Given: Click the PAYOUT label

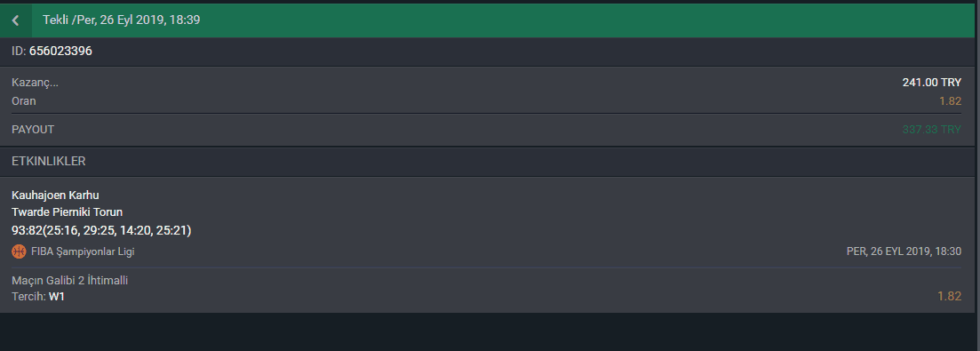Looking at the screenshot, I should (x=33, y=130).
